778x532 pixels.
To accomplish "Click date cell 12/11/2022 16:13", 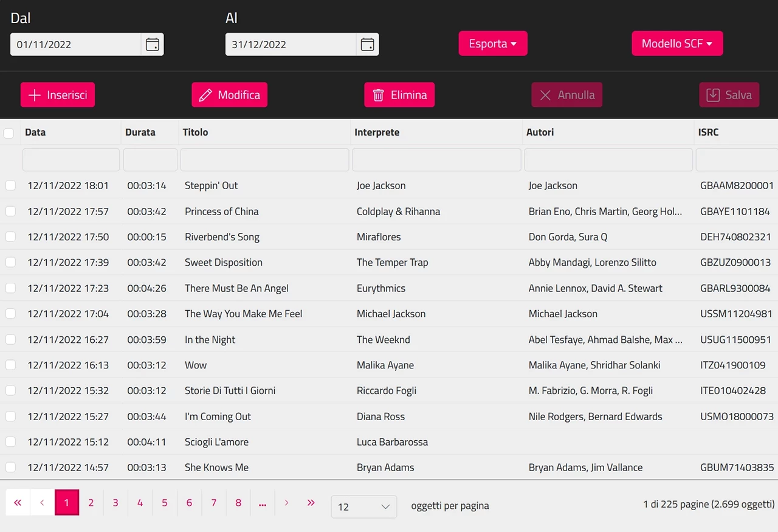I will [68, 365].
